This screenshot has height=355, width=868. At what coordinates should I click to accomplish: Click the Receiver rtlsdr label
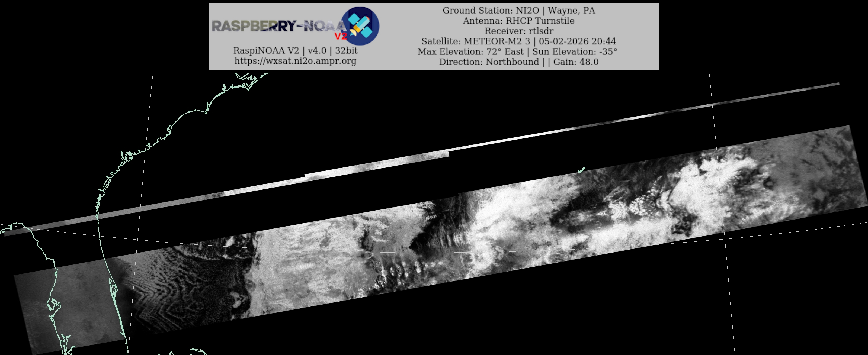tap(518, 31)
